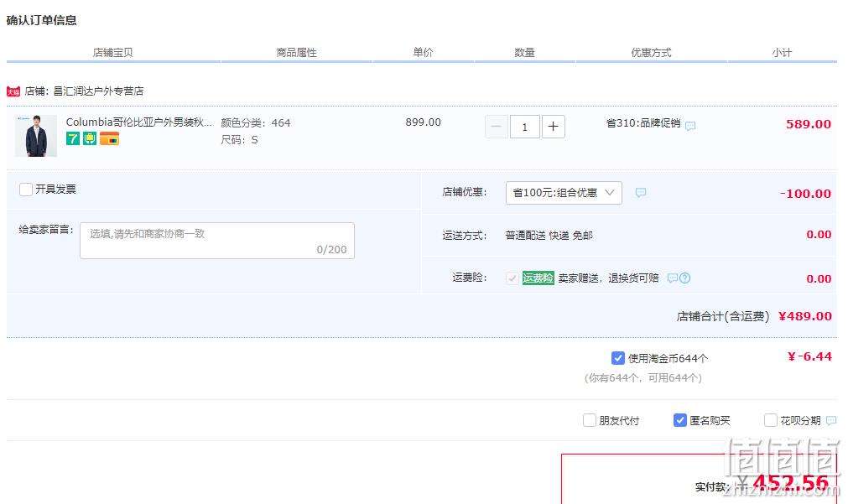Image resolution: width=848 pixels, height=504 pixels.
Task: Increase quantity with the plus button
Action: 554,127
